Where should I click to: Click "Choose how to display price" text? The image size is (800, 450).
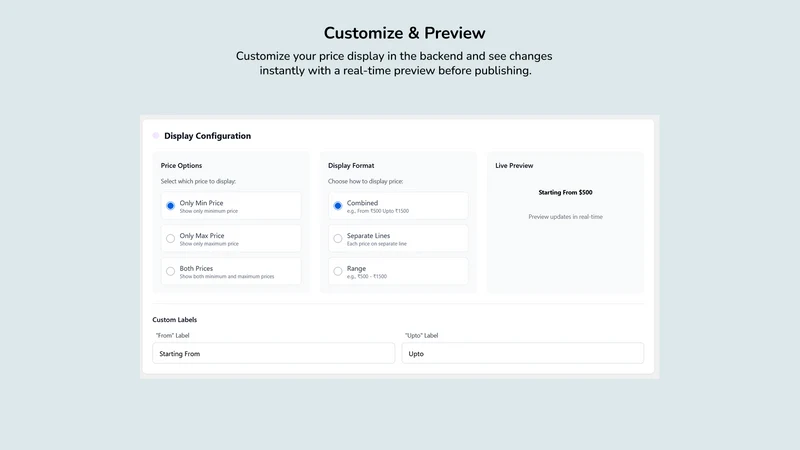[365, 181]
